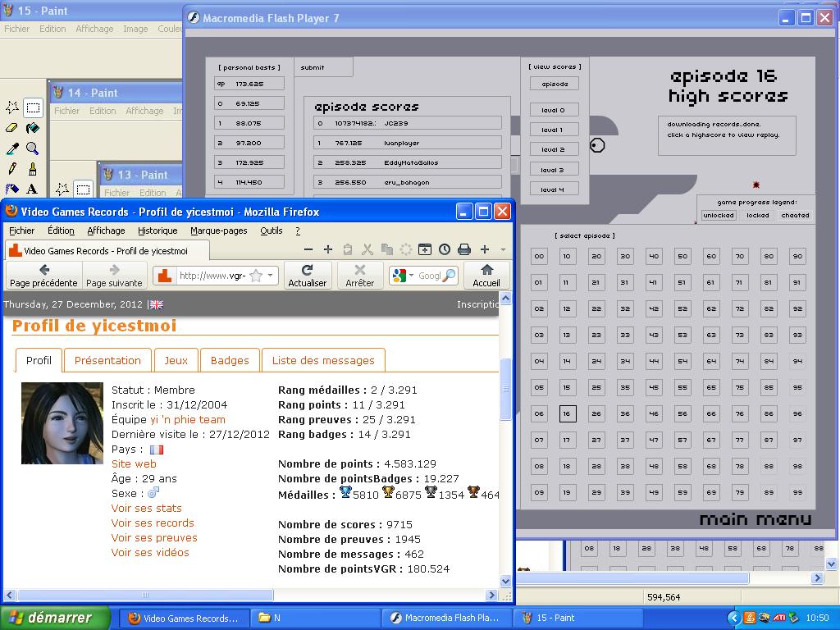Select the Pencil tool in Paint
This screenshot has width=840, height=630.
click(x=12, y=169)
